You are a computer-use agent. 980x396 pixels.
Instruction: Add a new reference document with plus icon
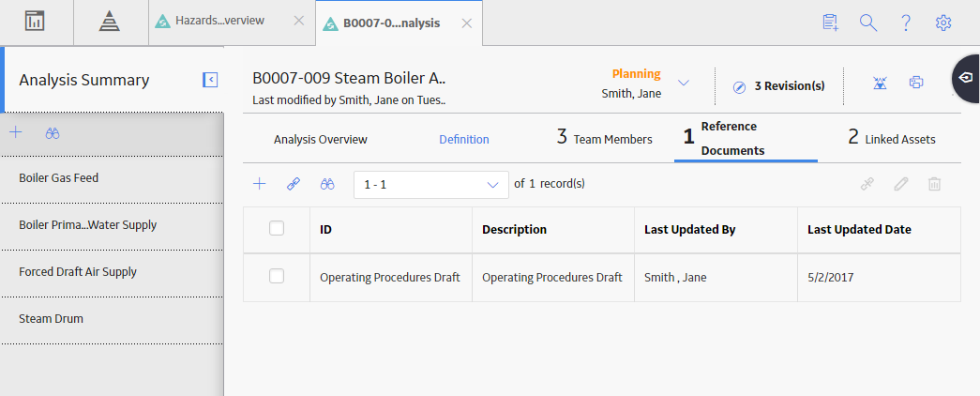tap(260, 184)
